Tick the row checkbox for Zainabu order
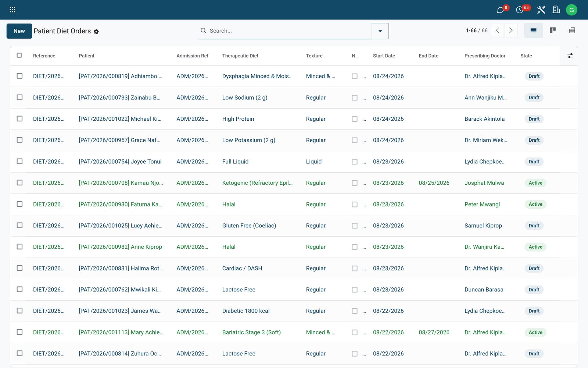Viewport: 588px width, 368px height. (19, 97)
